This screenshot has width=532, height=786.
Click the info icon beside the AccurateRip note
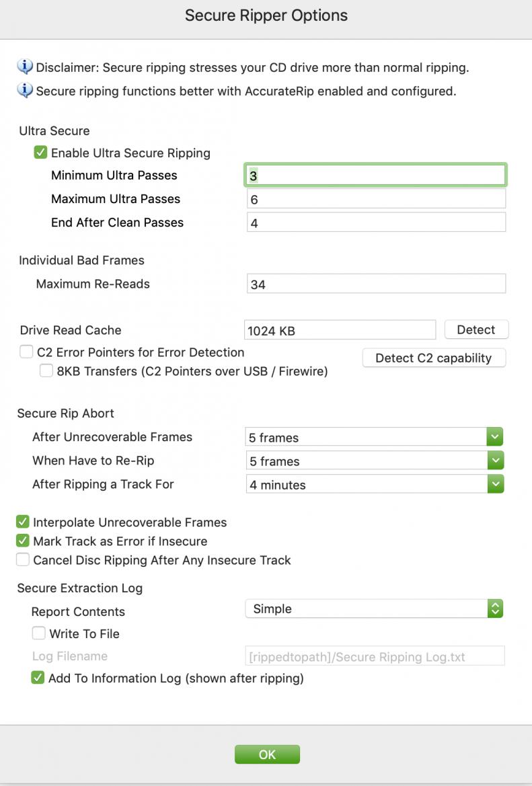coord(25,90)
